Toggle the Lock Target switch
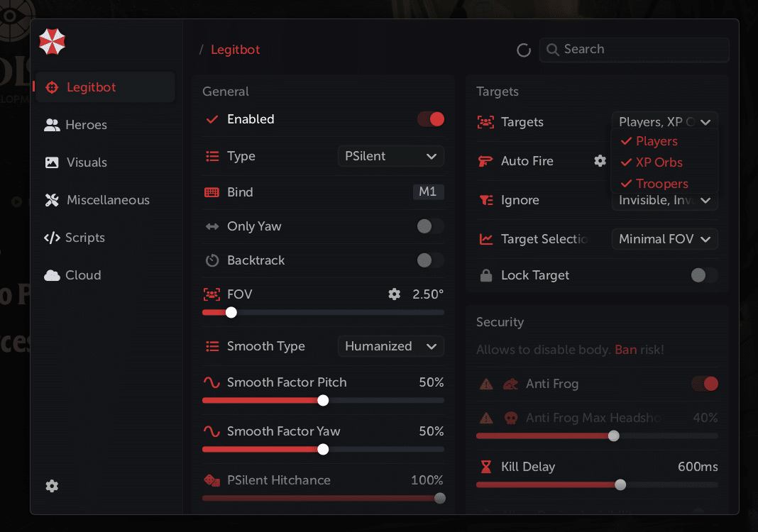Image resolution: width=758 pixels, height=532 pixels. point(704,275)
